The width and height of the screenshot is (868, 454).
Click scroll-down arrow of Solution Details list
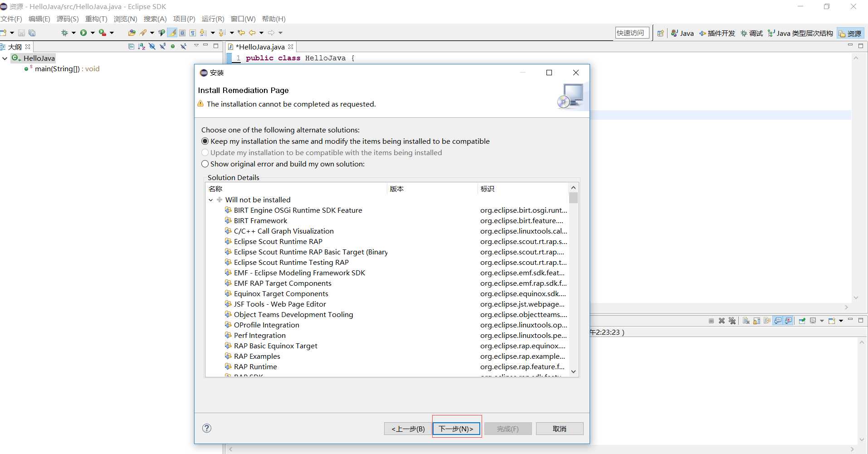coord(573,371)
